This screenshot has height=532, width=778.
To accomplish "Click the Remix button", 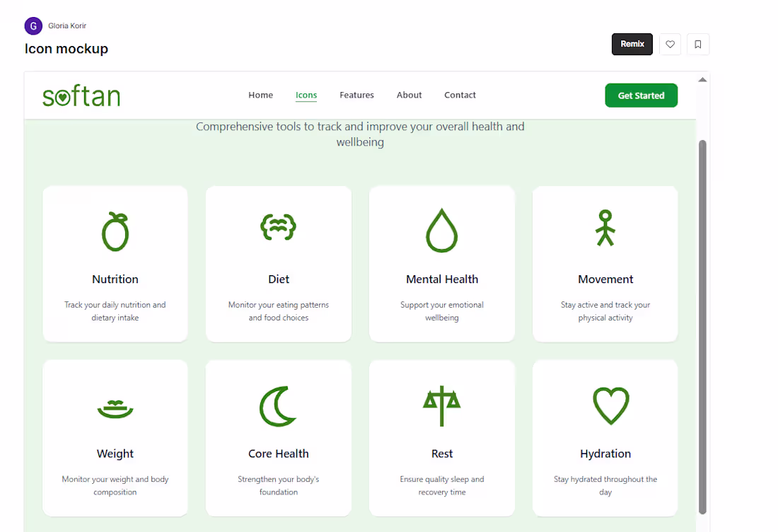I will 632,44.
